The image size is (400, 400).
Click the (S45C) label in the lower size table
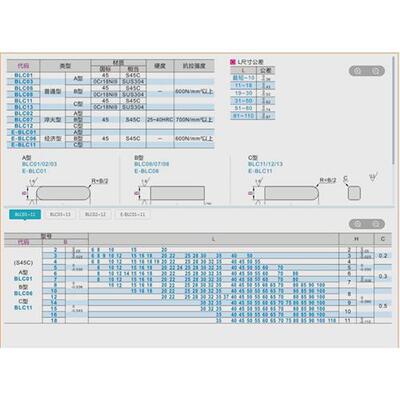pos(23,263)
